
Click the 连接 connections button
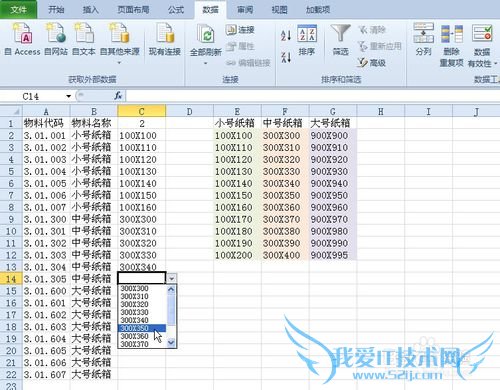240,30
